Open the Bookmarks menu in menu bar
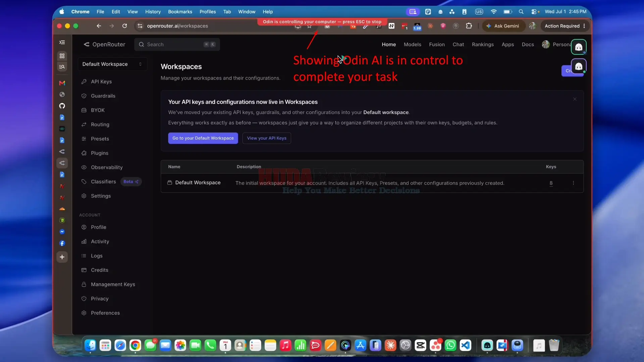 [x=180, y=11]
